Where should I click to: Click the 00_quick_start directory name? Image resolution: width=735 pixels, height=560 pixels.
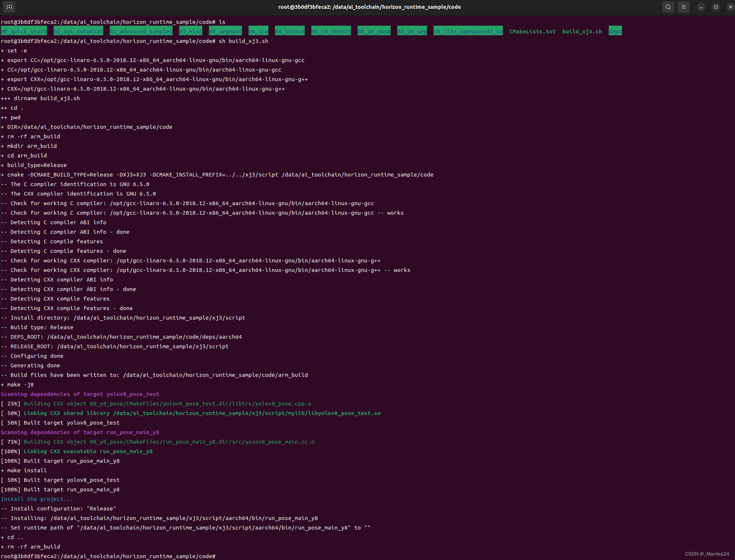23,31
